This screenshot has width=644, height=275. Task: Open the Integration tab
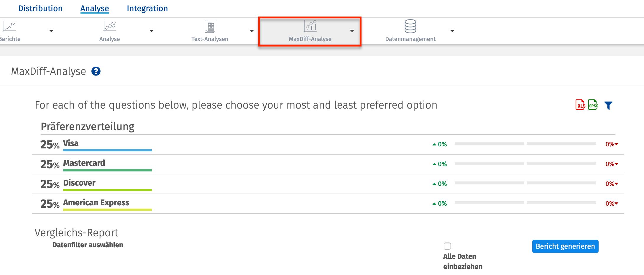click(x=147, y=8)
